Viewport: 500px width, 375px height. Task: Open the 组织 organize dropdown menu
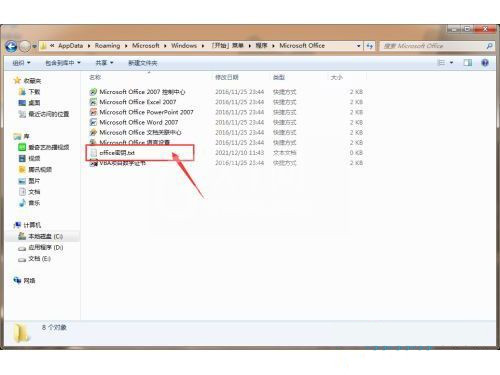click(21, 63)
